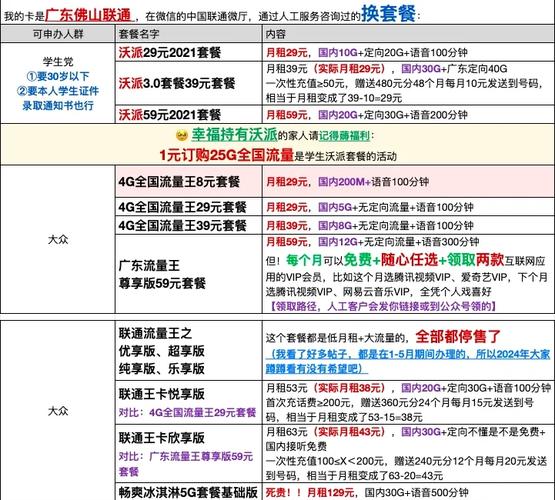Click the 月租53元（实际月租38元） content line
This screenshot has width=555, height=500.
click(x=408, y=388)
